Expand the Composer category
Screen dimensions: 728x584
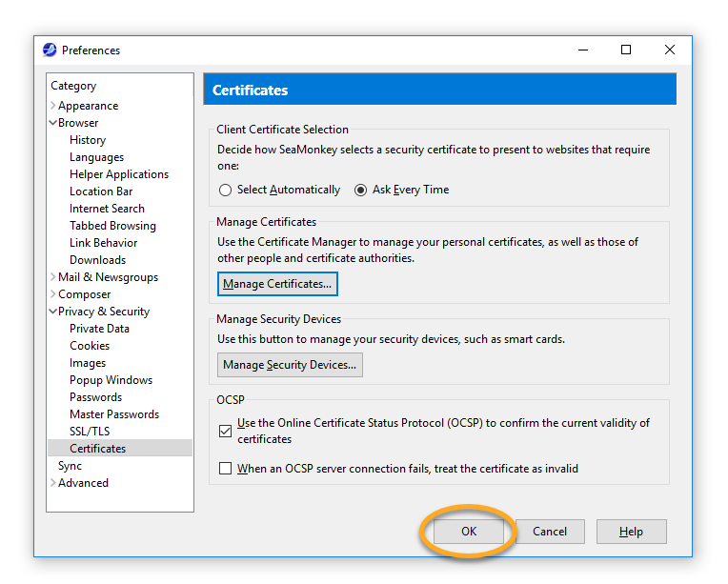pyautogui.click(x=53, y=293)
